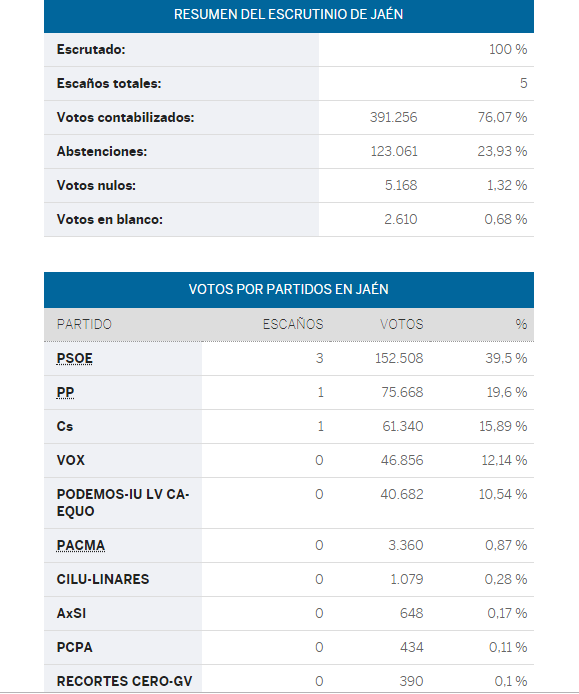Open the PP party link

pos(65,392)
